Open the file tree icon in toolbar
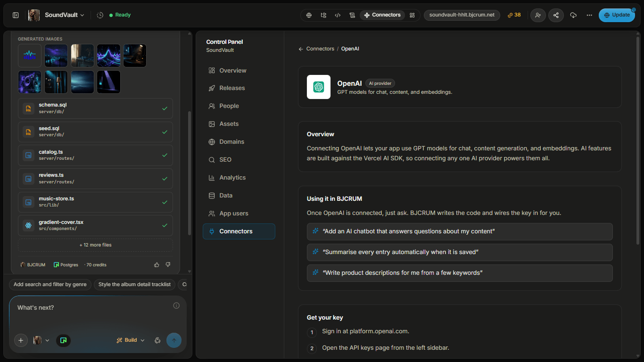This screenshot has height=362, width=644. (x=323, y=15)
